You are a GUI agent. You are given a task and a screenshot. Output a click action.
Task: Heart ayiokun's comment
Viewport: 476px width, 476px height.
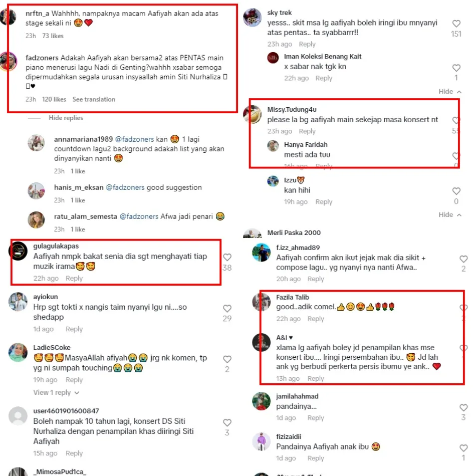227,309
